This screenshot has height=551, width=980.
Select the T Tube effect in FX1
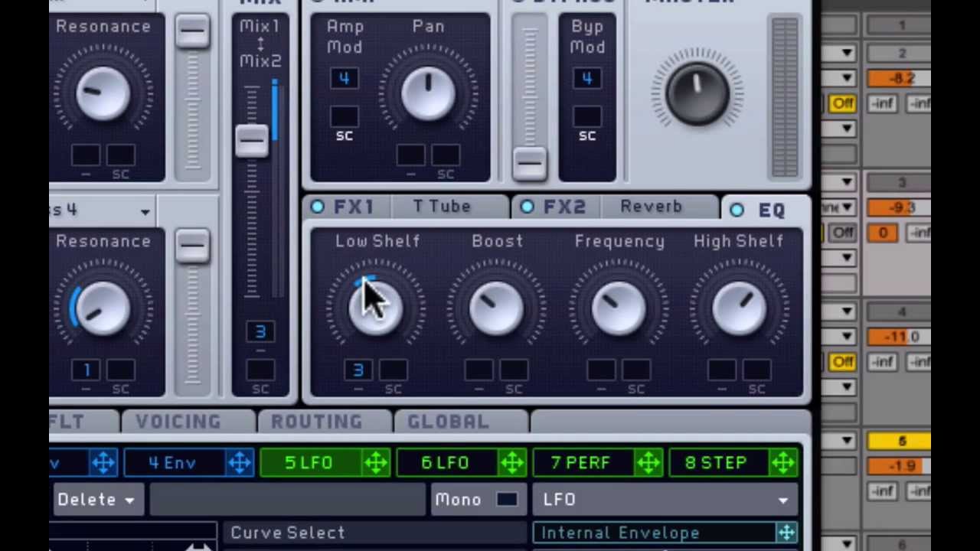click(x=442, y=207)
